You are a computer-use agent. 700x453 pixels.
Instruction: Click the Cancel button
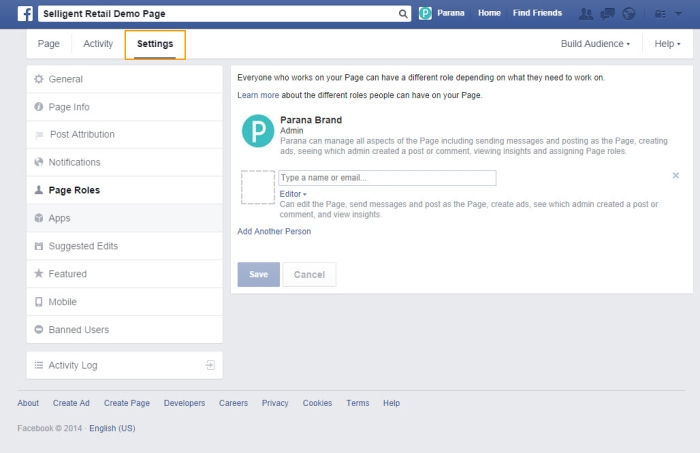point(309,274)
